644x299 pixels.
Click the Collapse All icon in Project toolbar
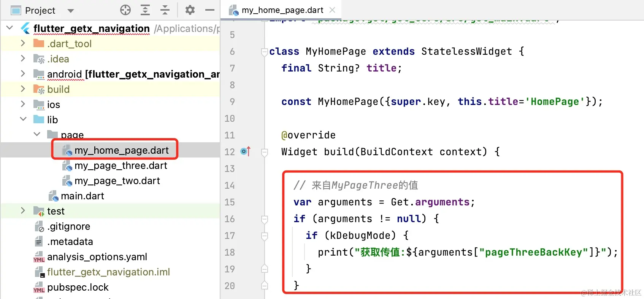point(165,10)
